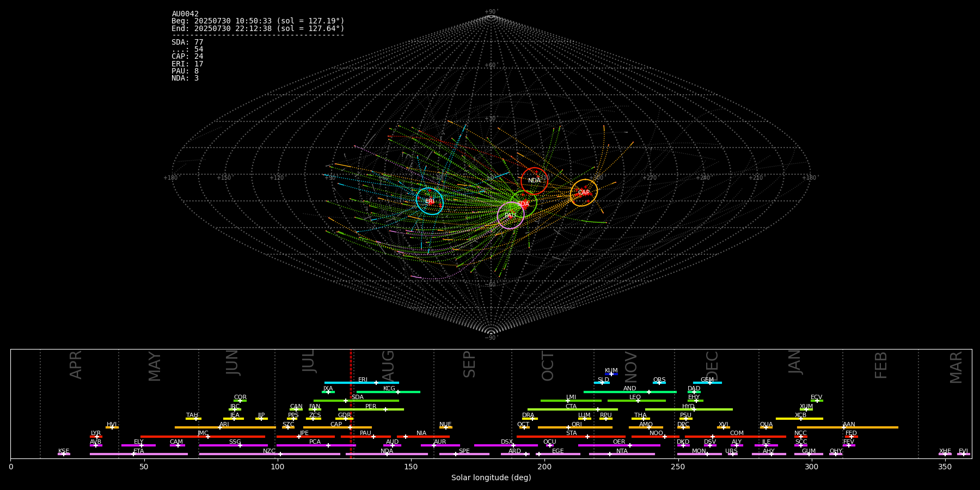Select the PER shower label in timeline
The image size is (980, 490).
pos(371,406)
